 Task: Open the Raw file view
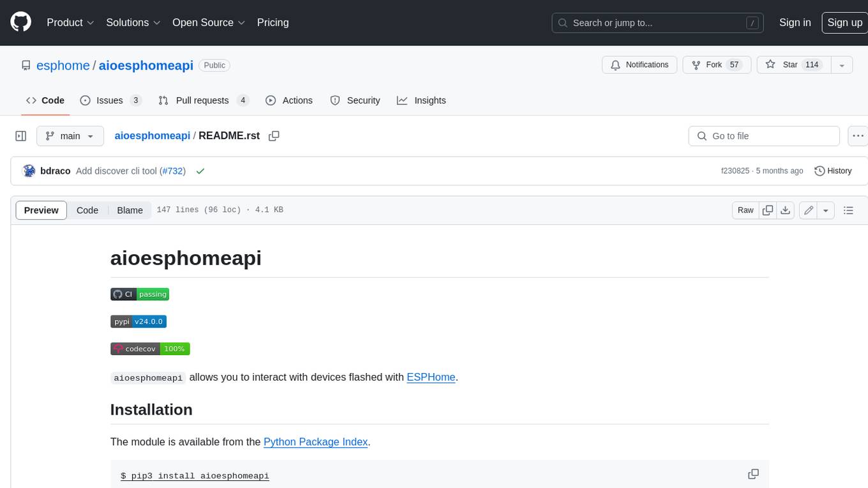click(745, 210)
